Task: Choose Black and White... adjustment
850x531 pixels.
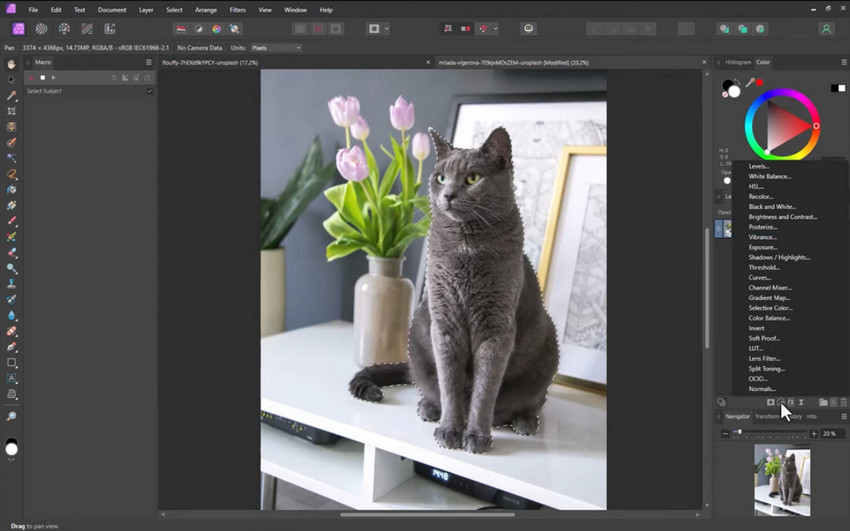Action: pos(772,206)
